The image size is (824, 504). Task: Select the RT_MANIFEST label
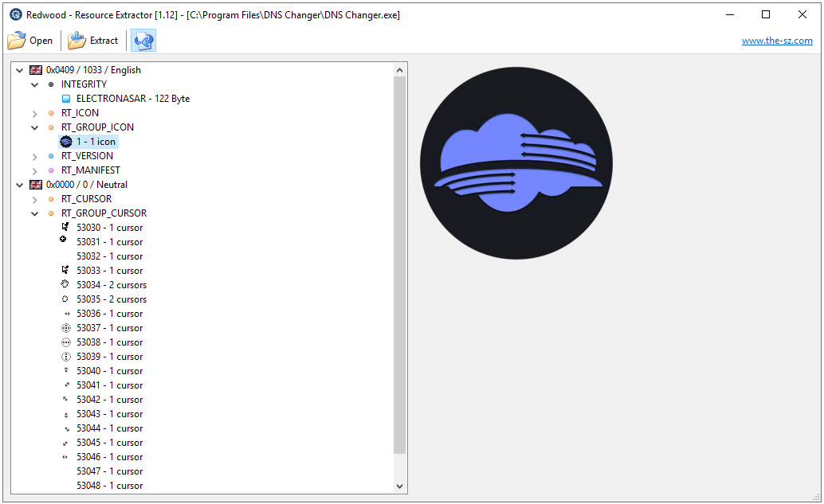(90, 170)
